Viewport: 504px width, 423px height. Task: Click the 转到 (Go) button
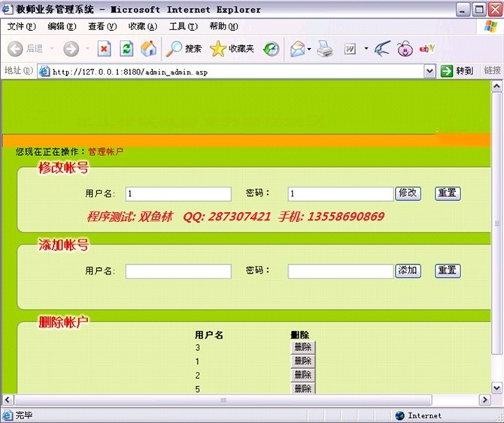tap(457, 71)
